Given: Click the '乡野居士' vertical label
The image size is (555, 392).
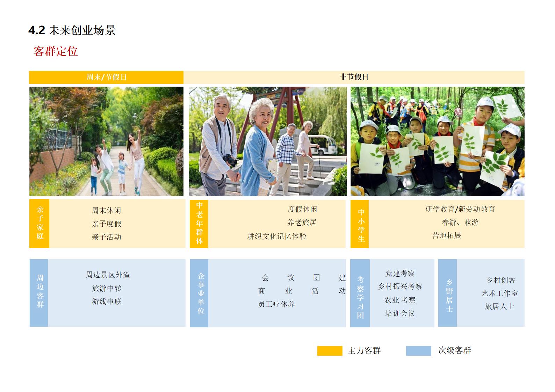Looking at the screenshot, I should [x=448, y=293].
